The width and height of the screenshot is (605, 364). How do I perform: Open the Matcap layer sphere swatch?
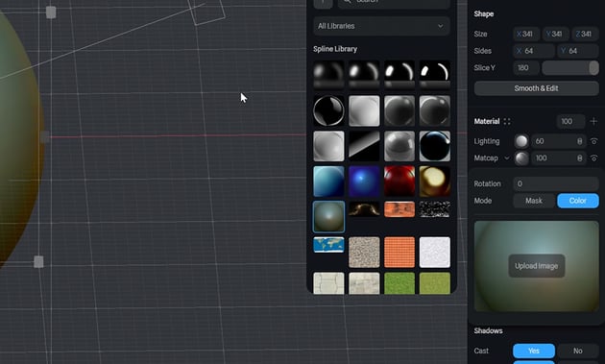521,158
